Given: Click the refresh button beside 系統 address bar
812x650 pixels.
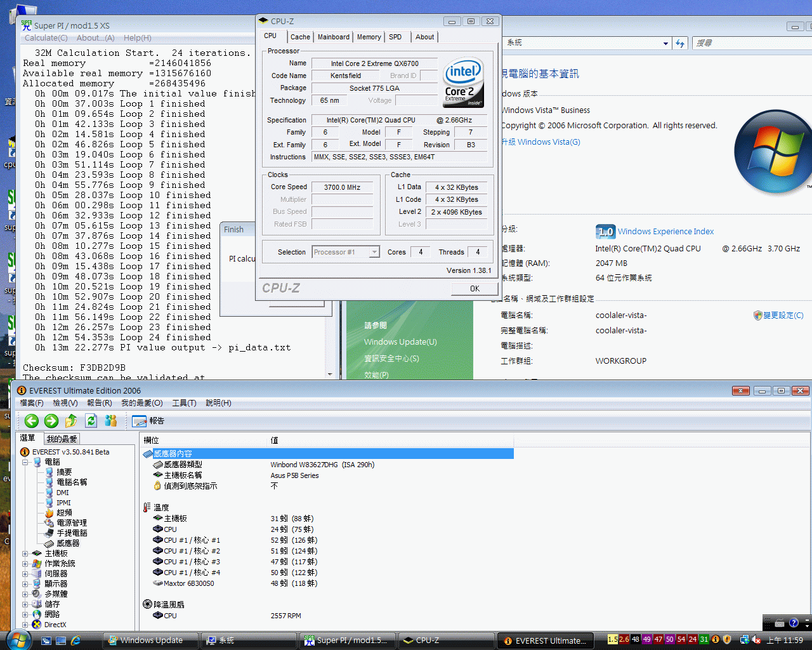Looking at the screenshot, I should (x=680, y=43).
